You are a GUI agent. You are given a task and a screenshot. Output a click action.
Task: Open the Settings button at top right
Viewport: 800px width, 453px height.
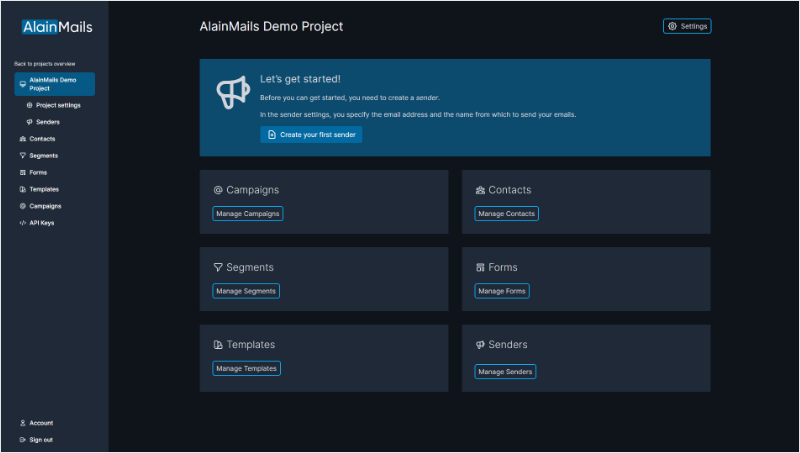point(687,26)
